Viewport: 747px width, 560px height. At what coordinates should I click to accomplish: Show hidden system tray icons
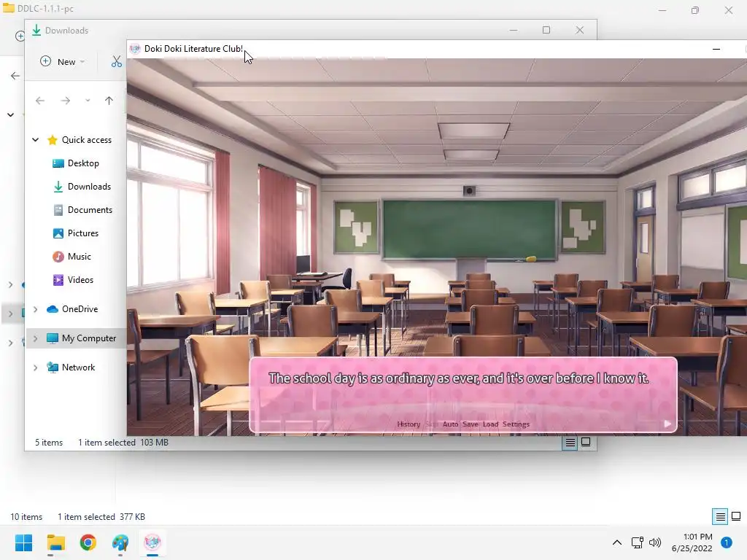617,542
